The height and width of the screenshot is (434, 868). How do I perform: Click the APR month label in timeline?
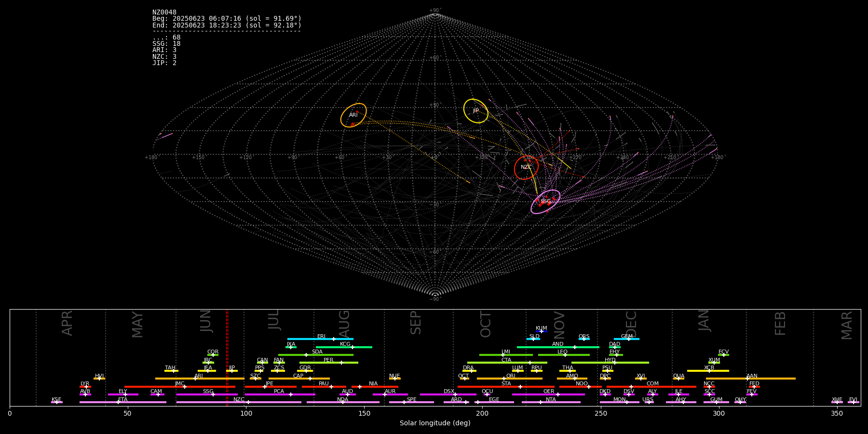(67, 323)
